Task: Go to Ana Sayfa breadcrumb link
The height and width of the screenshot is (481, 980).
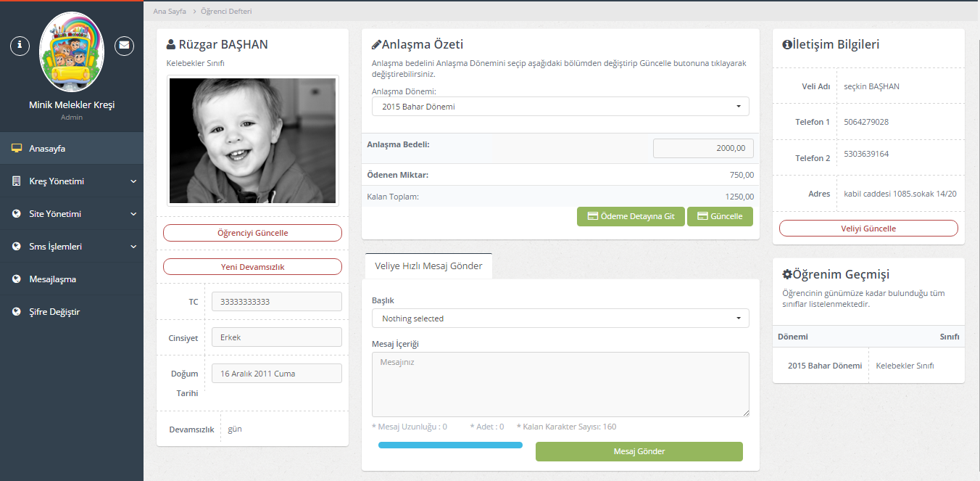Action: tap(170, 12)
